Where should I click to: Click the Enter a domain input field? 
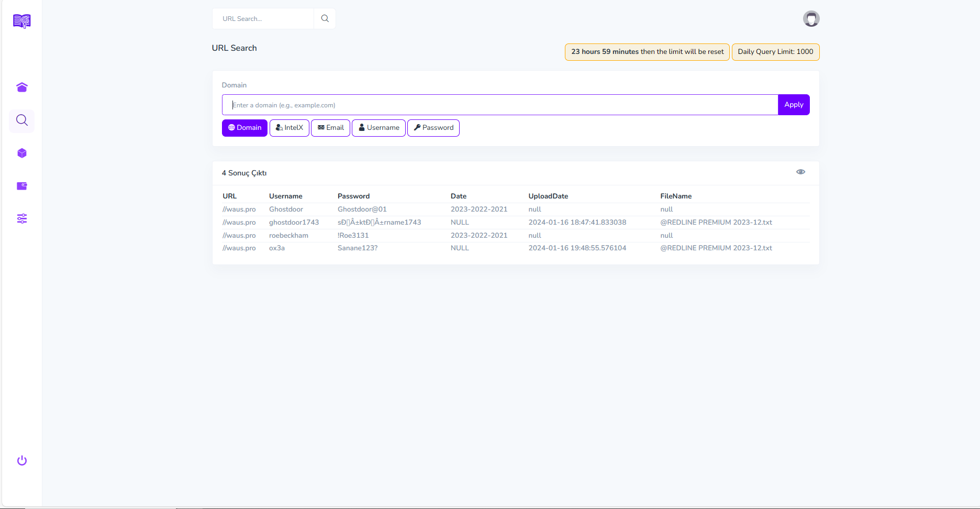click(x=500, y=105)
